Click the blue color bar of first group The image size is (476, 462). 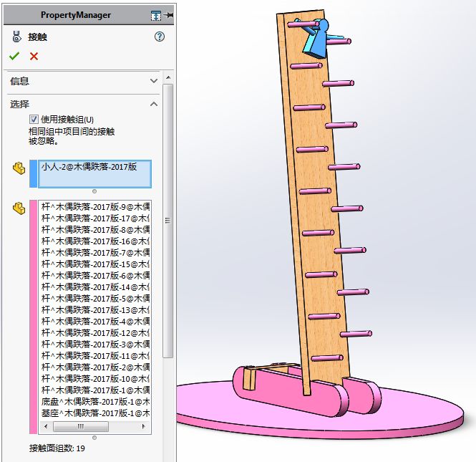click(34, 174)
